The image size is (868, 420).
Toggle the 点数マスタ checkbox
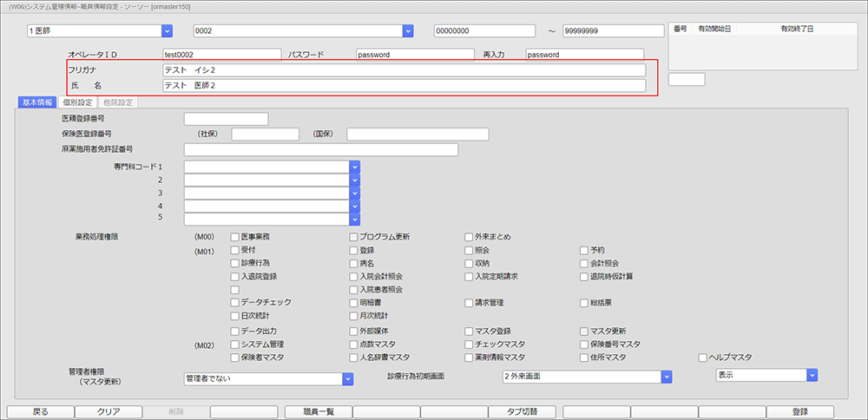pyautogui.click(x=354, y=345)
